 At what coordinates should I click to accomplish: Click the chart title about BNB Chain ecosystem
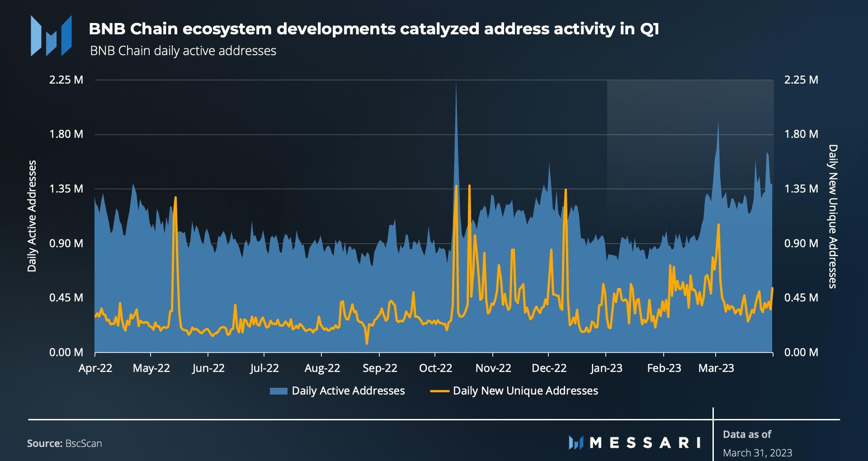tap(374, 29)
